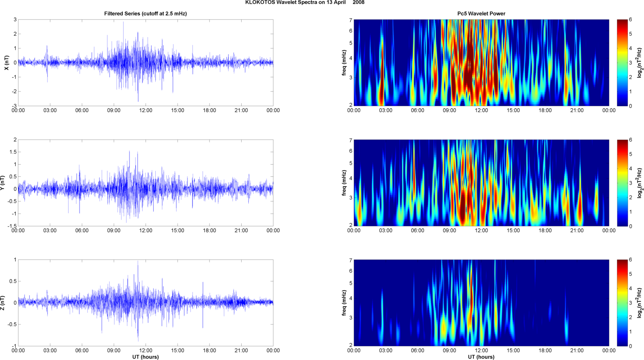Click the 18:00 tick under the bottom spectrogram
Viewport: 644px width, 360px height.
[x=545, y=350]
